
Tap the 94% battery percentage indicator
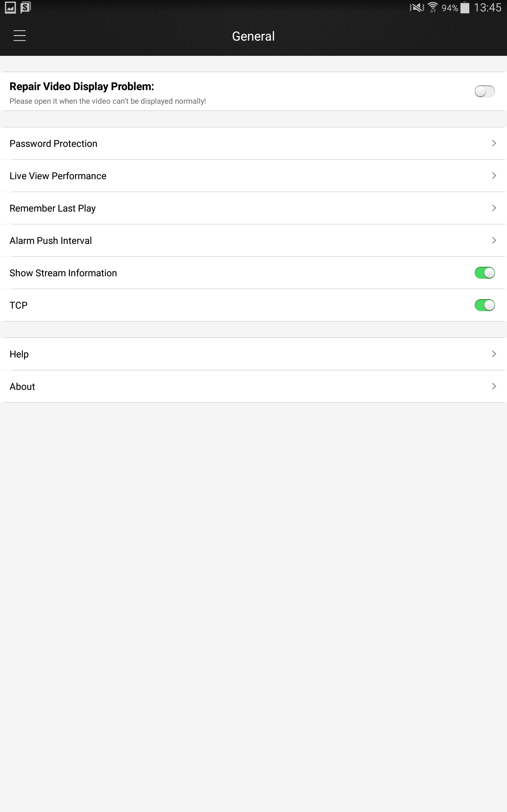click(x=450, y=8)
